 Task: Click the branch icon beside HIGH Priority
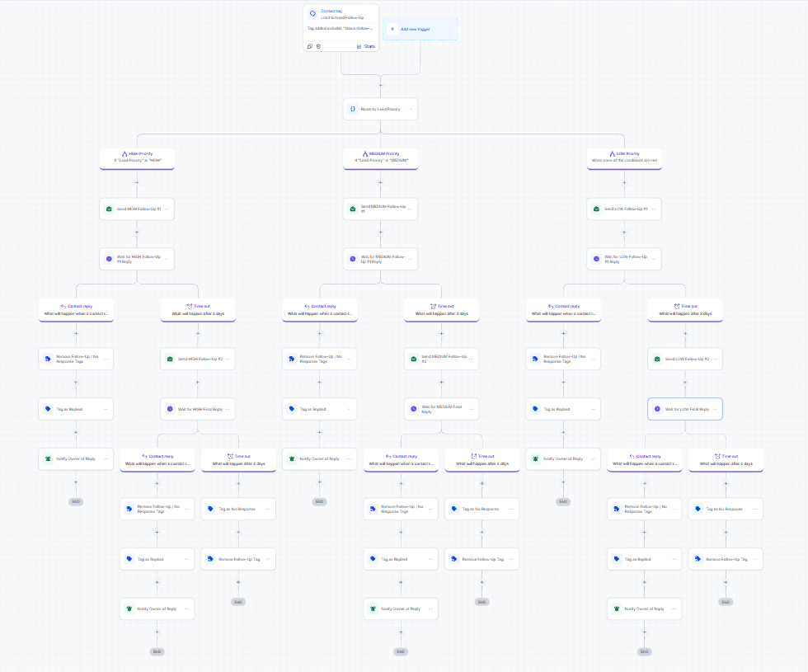124,153
